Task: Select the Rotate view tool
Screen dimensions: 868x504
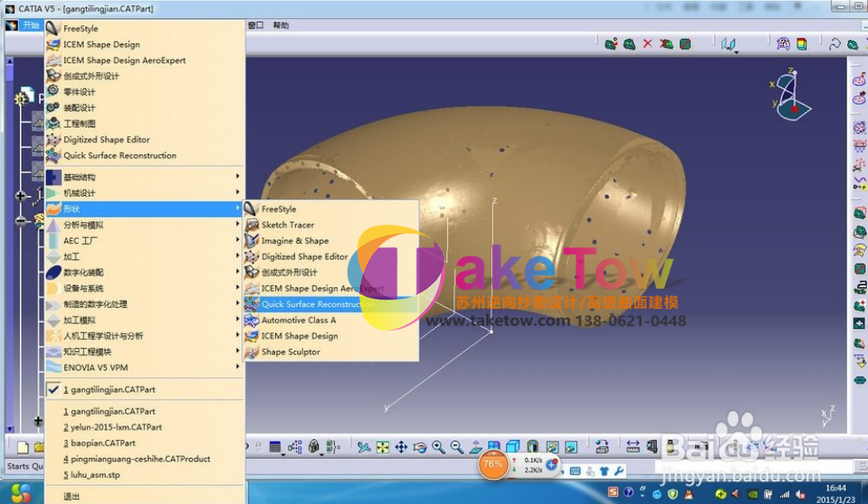Action: pyautogui.click(x=420, y=447)
